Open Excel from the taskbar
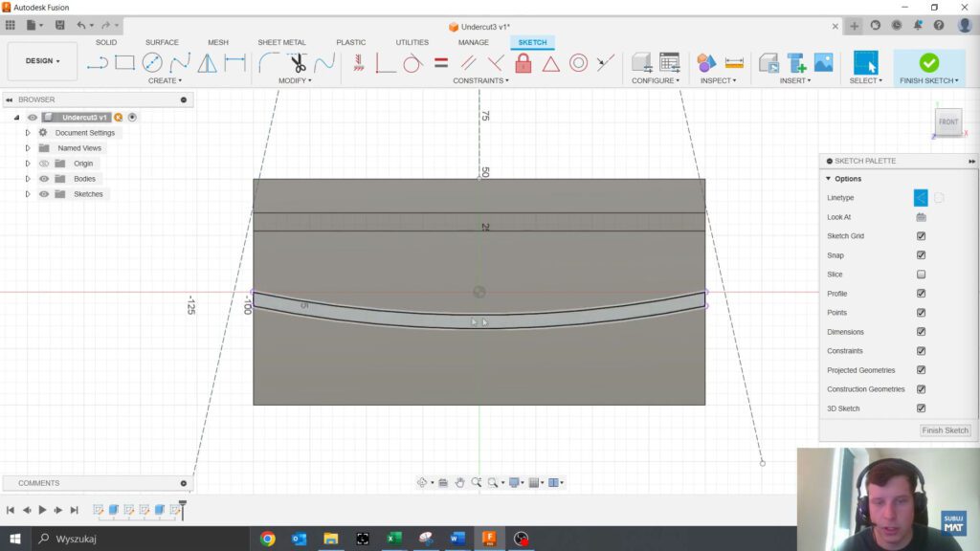Image resolution: width=980 pixels, height=551 pixels. 393,539
